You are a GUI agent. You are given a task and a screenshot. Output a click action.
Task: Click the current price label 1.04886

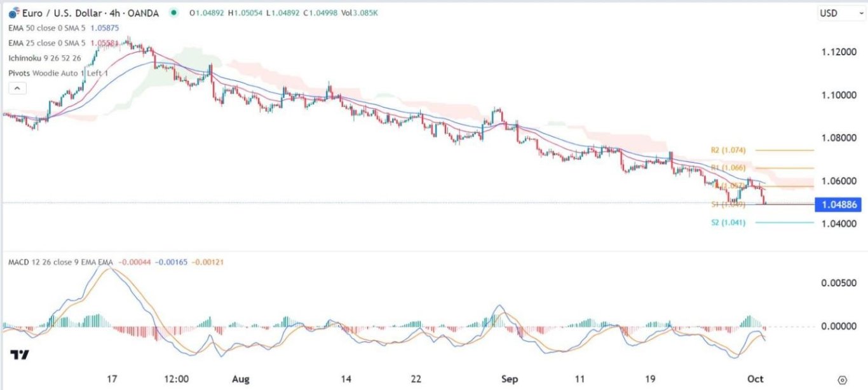pyautogui.click(x=840, y=205)
